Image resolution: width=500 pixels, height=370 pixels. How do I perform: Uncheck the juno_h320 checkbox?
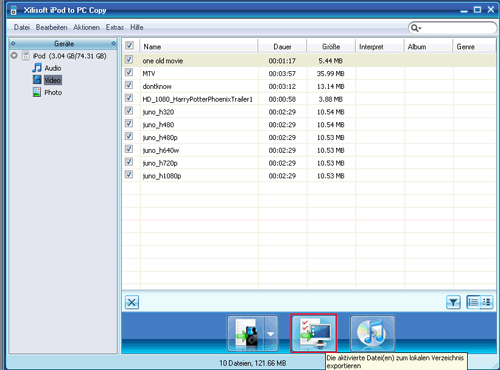coord(129,111)
